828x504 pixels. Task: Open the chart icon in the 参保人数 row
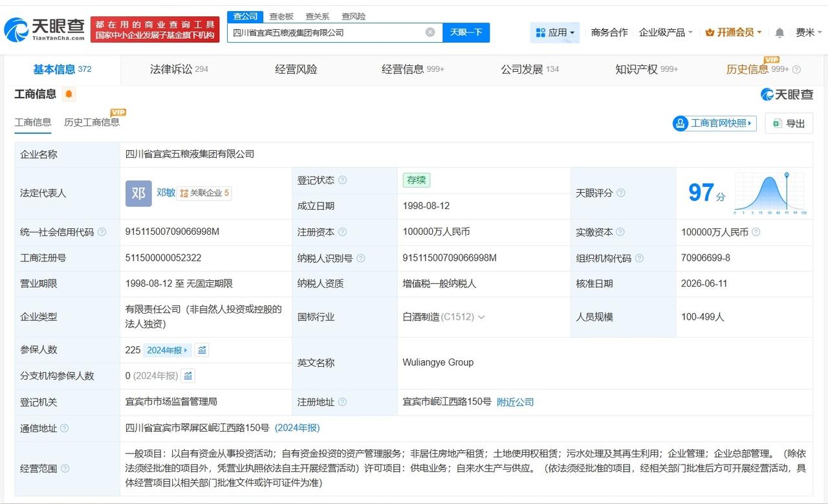click(202, 350)
